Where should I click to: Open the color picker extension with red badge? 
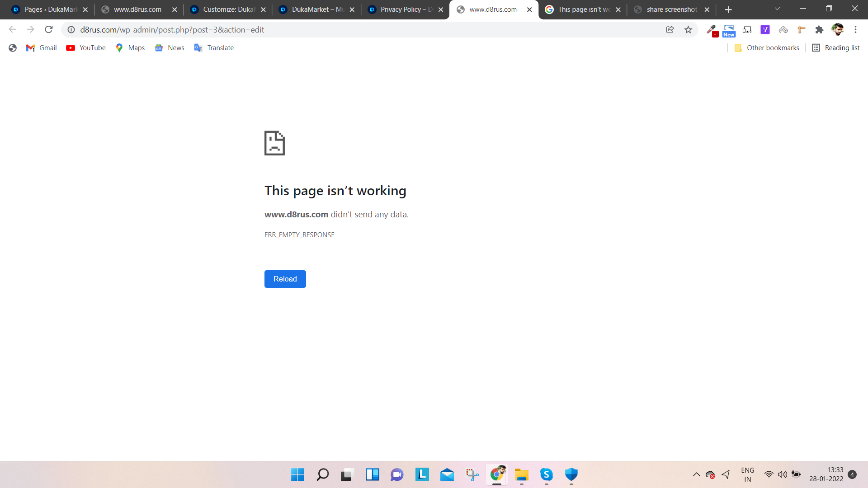(712, 30)
